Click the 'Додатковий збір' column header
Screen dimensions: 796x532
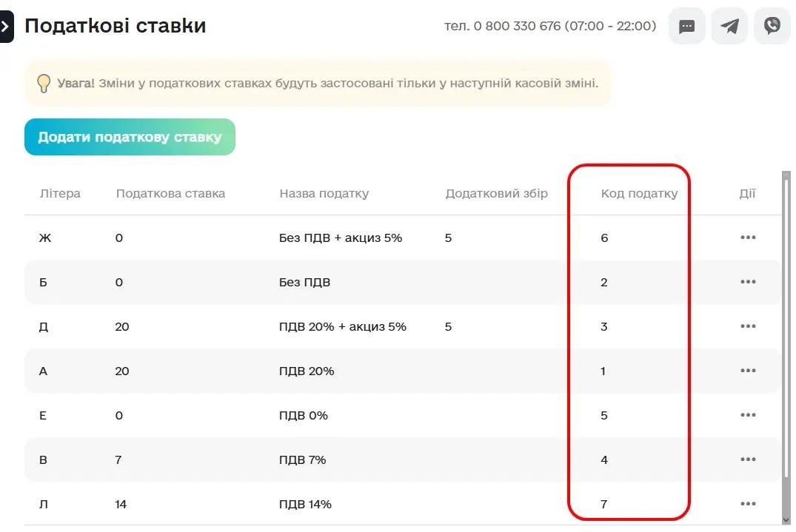[496, 193]
